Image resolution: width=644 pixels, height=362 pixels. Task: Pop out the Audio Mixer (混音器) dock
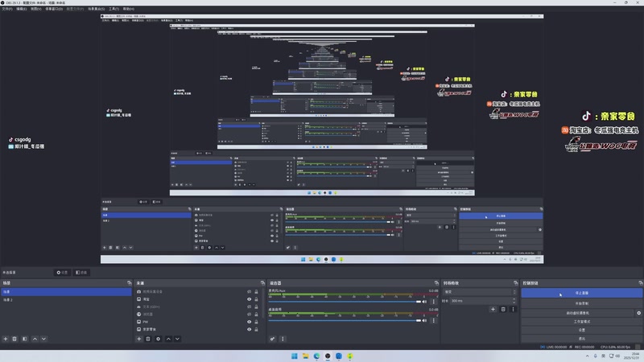pyautogui.click(x=436, y=283)
